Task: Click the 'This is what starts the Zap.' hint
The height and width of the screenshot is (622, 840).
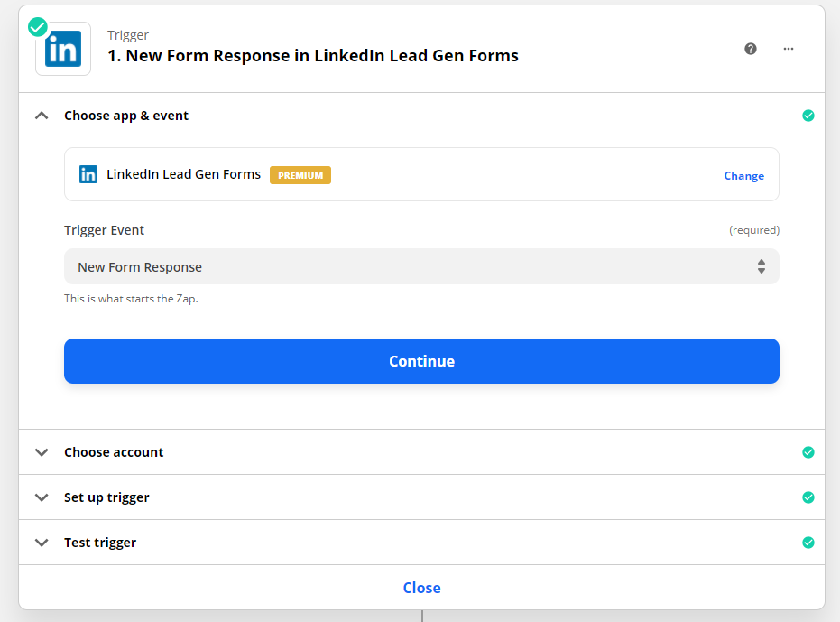Action: (131, 299)
